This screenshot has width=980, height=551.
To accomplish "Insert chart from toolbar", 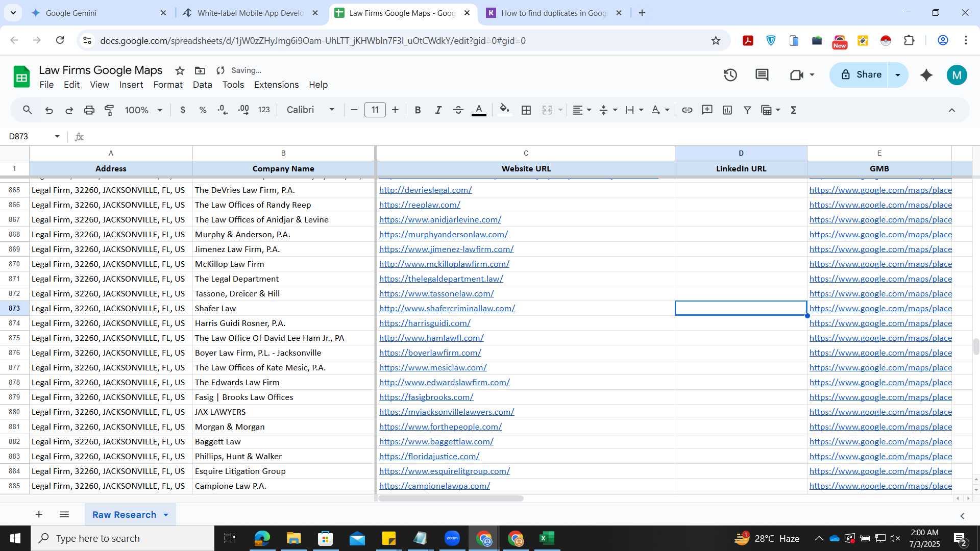I will 727,110.
